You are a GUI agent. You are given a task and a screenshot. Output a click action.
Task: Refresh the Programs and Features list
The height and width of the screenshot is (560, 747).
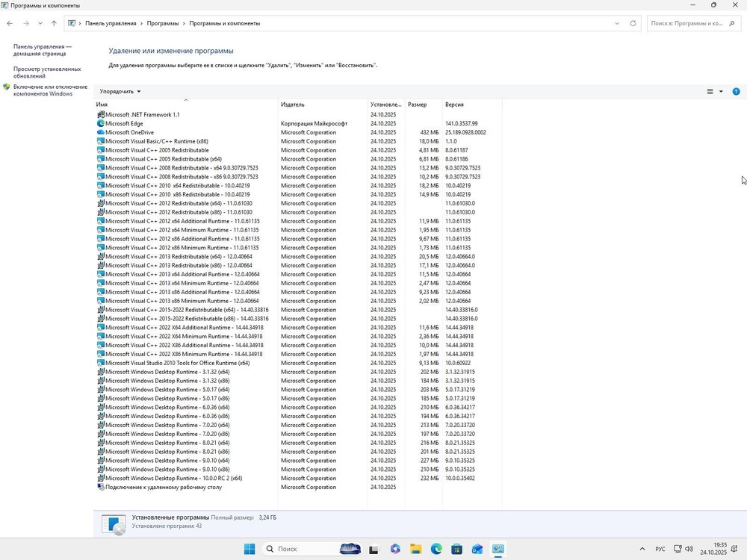[x=633, y=23]
